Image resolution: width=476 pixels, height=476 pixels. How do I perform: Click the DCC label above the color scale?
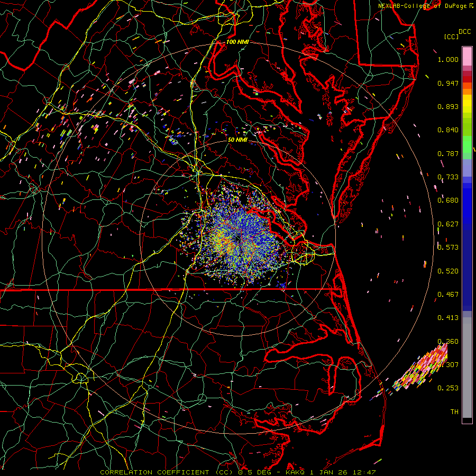pyautogui.click(x=464, y=32)
